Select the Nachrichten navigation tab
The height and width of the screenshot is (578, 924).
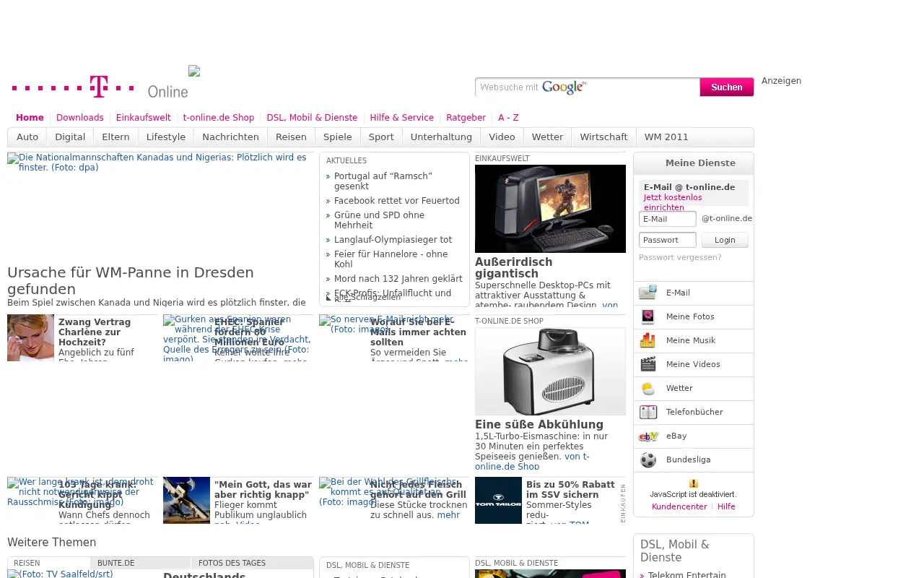coord(230,137)
